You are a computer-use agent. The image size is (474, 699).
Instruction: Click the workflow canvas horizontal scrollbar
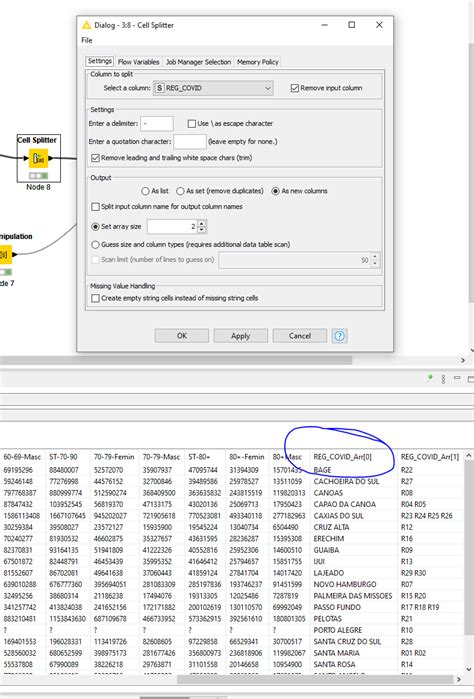click(176, 360)
